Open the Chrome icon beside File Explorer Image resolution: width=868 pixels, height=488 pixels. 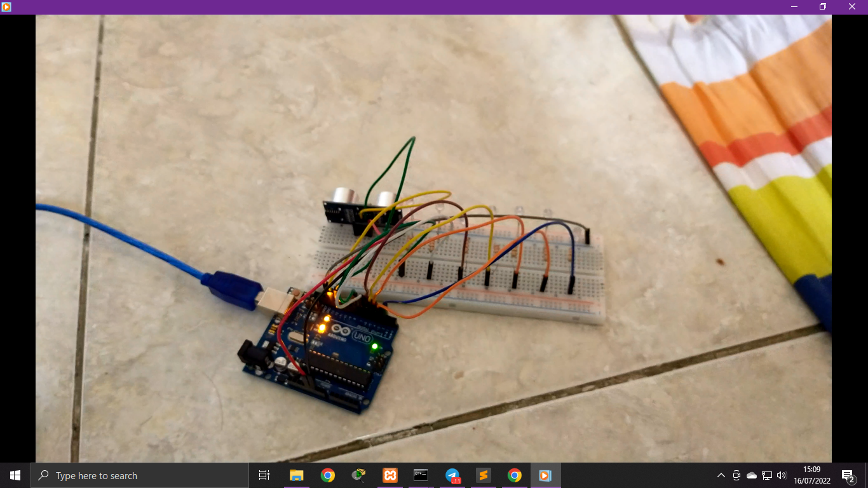click(327, 475)
